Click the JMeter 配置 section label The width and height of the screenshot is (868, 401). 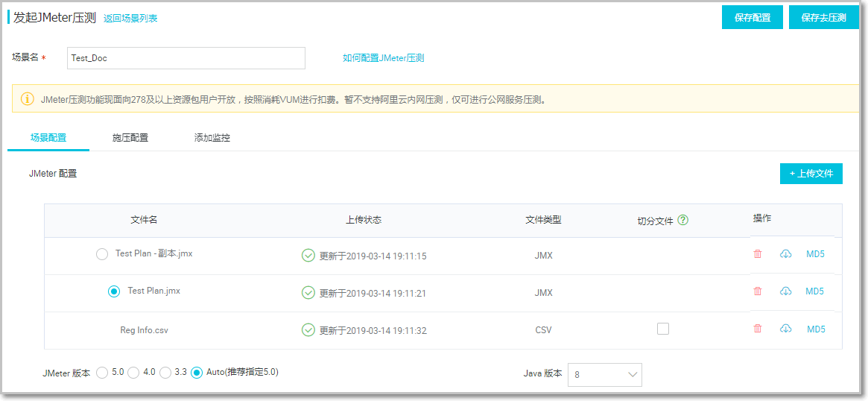(x=53, y=174)
